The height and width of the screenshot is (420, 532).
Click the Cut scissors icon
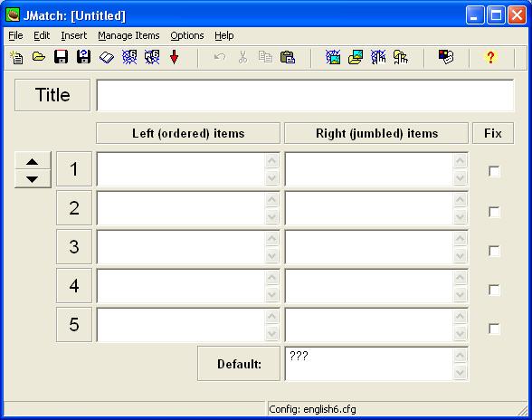tap(242, 57)
